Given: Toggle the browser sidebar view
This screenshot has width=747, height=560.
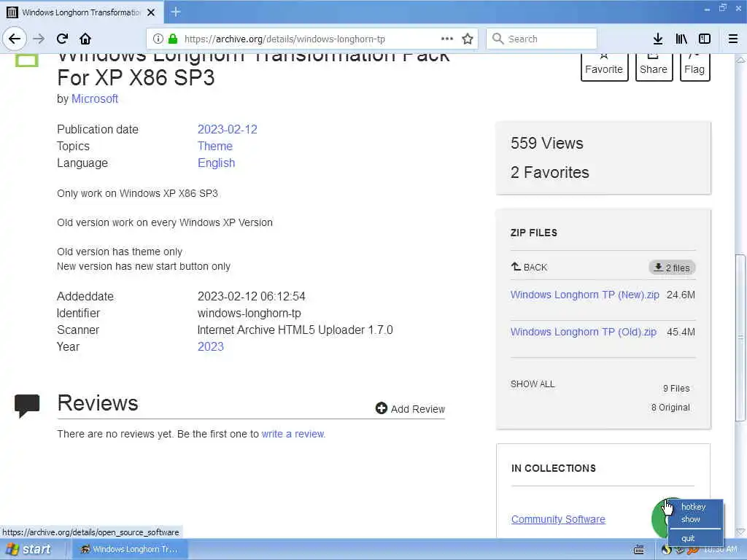Looking at the screenshot, I should click(705, 39).
